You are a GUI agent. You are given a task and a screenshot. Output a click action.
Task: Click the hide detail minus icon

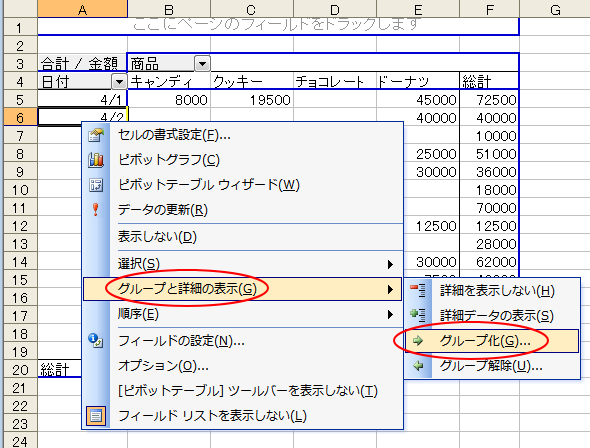(x=418, y=290)
